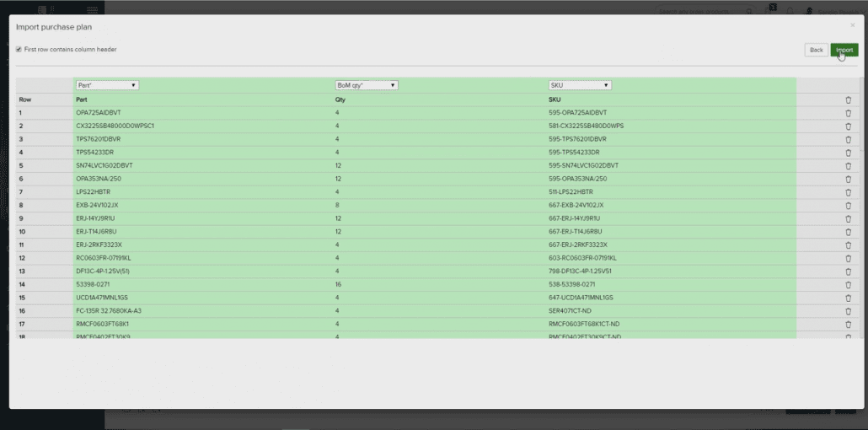This screenshot has width=868, height=430.
Task: Remove row 16 FC-135R trash icon
Action: click(x=848, y=311)
